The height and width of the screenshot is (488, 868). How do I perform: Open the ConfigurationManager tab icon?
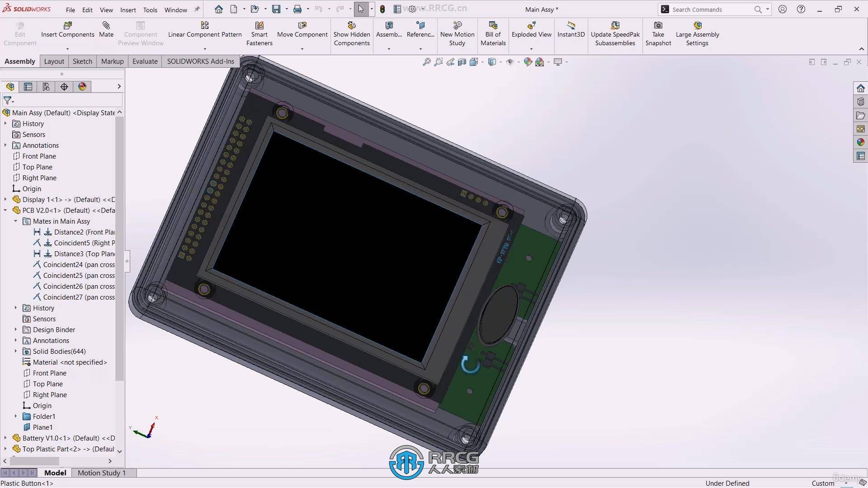coord(46,87)
